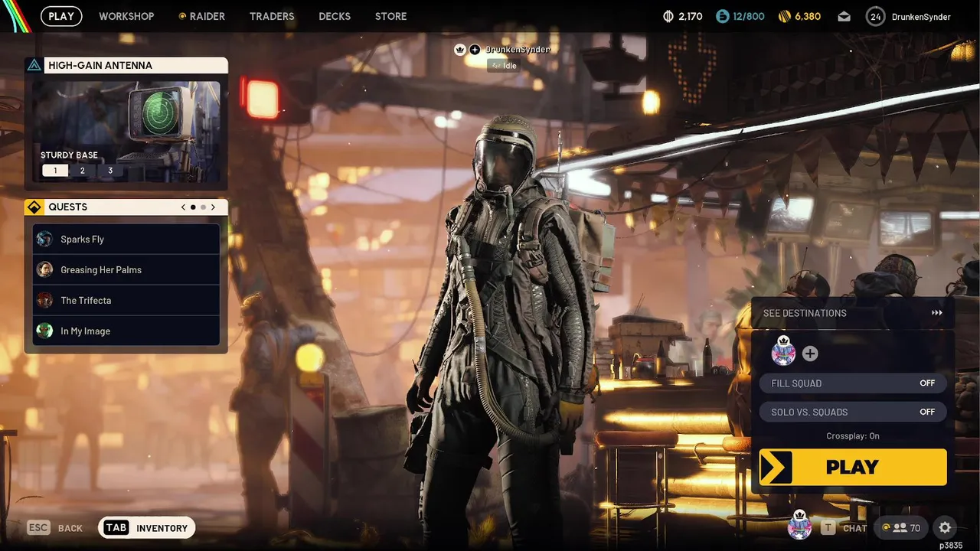Screen dimensions: 980x551
Task: Select Sturdy Base step 3
Action: click(110, 171)
